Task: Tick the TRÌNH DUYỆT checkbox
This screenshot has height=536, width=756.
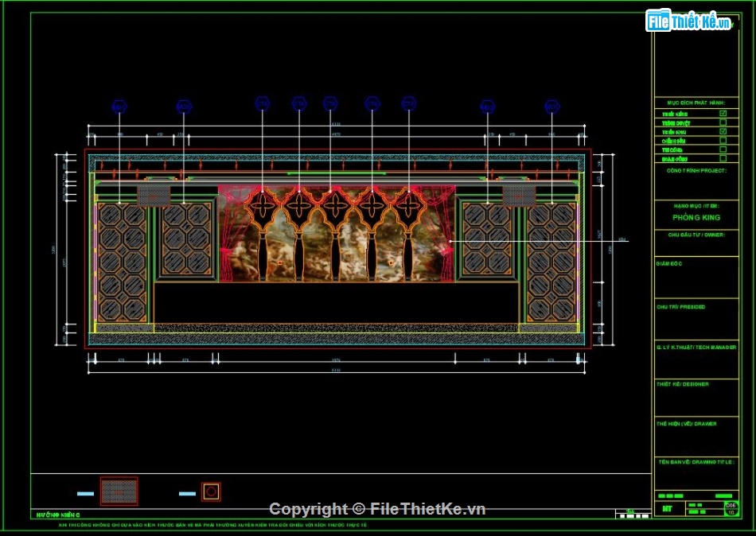Action: pos(723,122)
